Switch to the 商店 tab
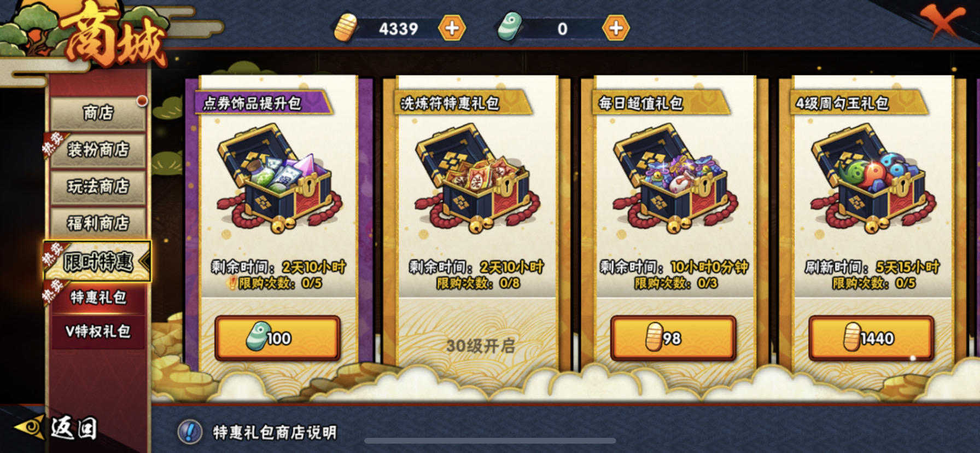The image size is (980, 453). [x=98, y=113]
